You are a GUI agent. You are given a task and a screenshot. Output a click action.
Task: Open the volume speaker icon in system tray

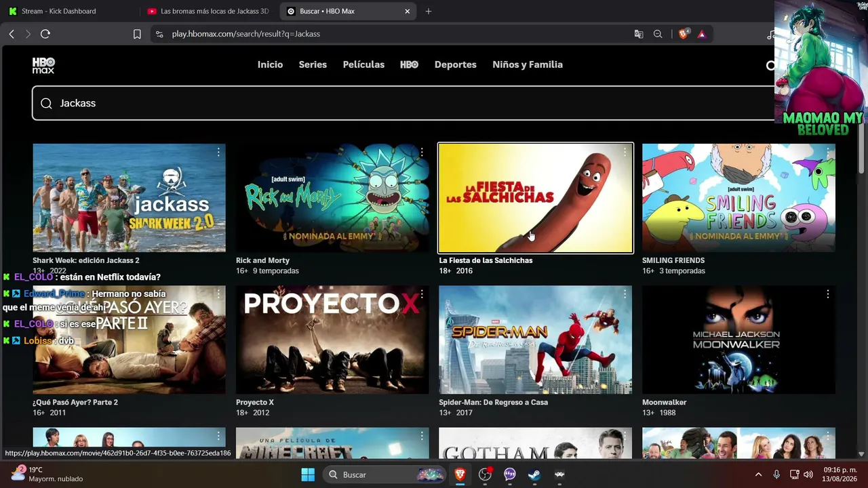coord(808,474)
